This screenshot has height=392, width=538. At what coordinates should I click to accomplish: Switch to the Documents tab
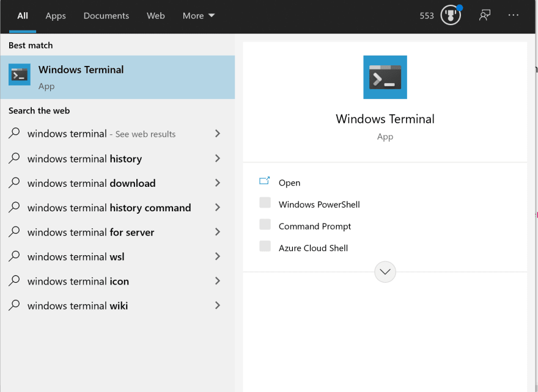[x=106, y=16]
